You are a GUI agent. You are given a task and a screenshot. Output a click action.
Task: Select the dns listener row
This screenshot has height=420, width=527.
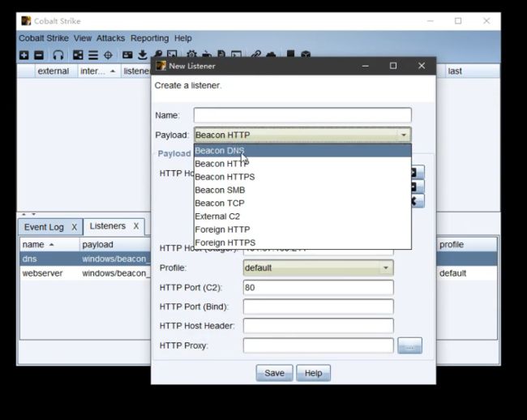point(86,259)
